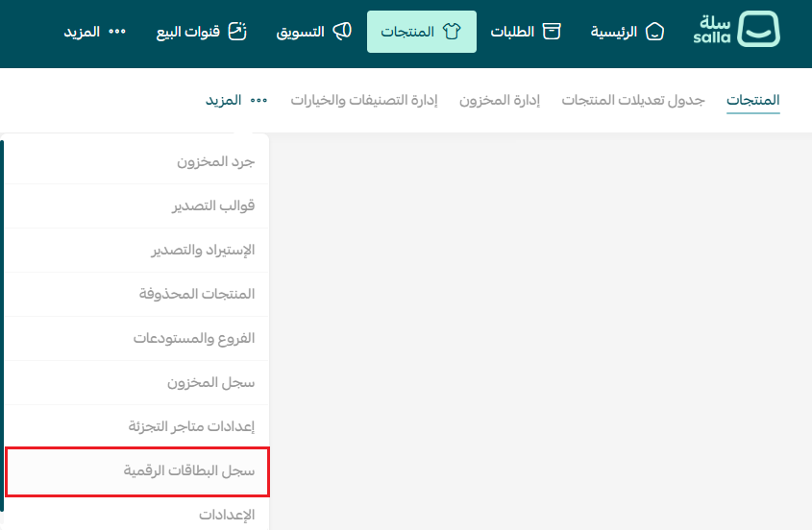
Task: Collapse the المزيد sub-navigation dropdown
Action: 236,100
